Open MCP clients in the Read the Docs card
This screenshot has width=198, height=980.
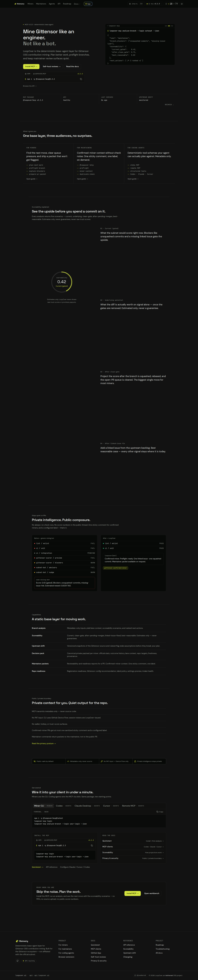click(133, 847)
